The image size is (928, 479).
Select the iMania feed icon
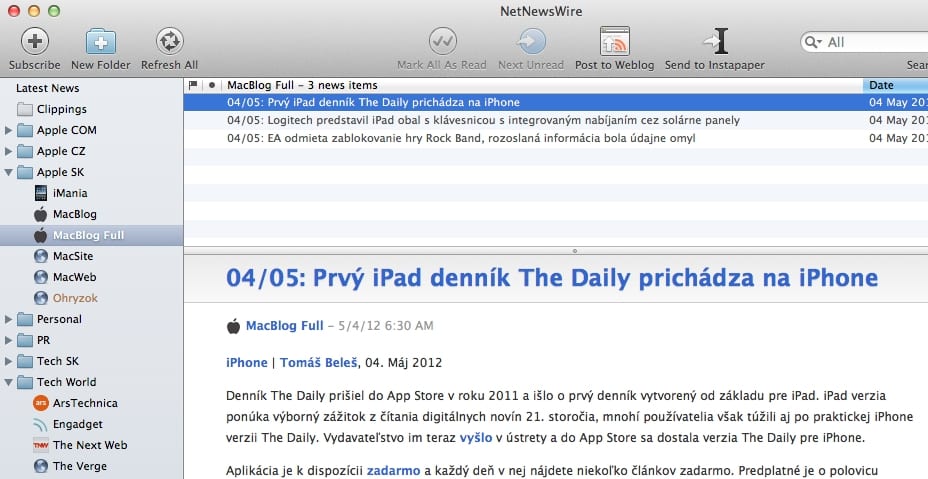pos(40,193)
